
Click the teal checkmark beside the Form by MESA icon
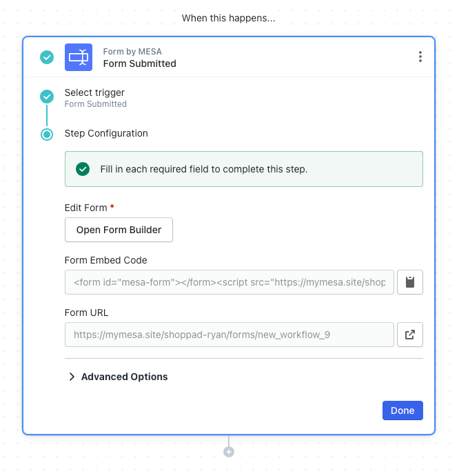[x=47, y=57]
